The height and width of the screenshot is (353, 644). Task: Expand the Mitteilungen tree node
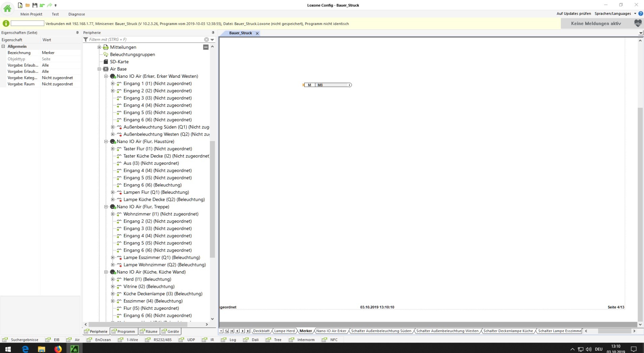click(x=99, y=47)
